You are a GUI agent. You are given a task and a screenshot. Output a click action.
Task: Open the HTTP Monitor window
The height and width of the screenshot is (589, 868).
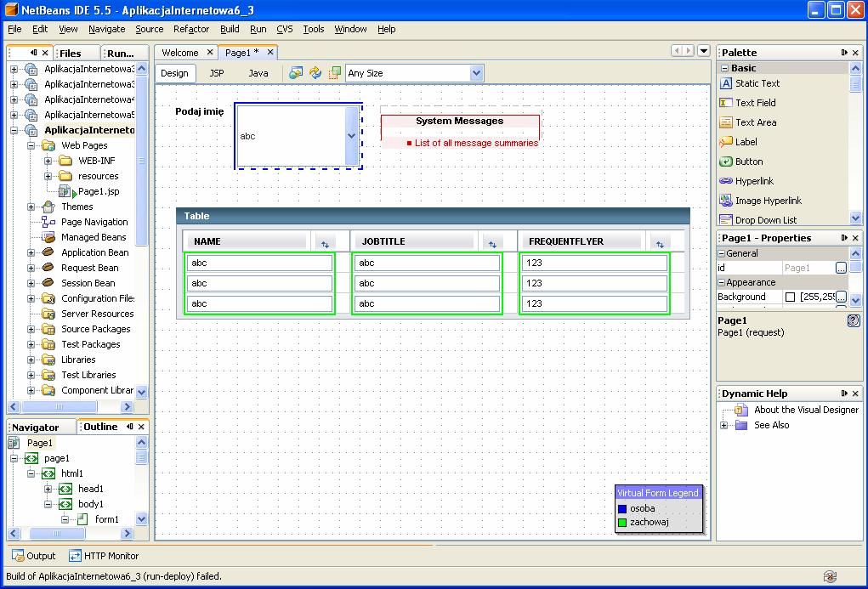point(104,555)
